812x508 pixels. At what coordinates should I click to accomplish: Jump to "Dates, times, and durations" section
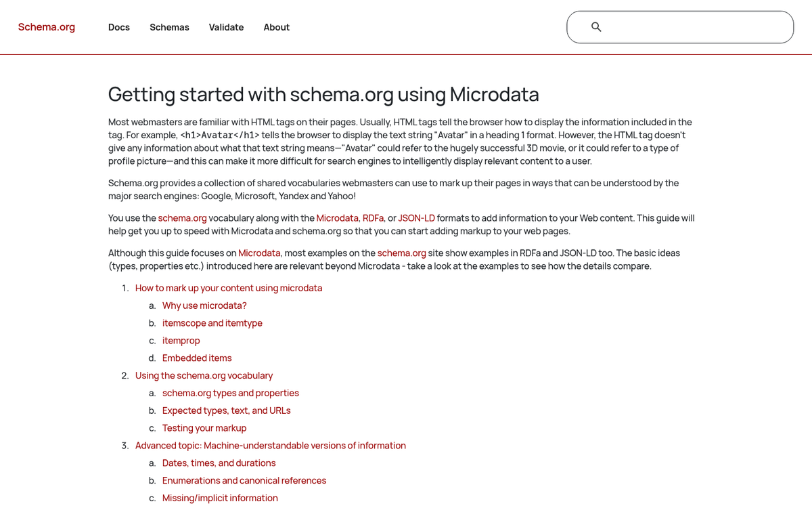tap(219, 463)
